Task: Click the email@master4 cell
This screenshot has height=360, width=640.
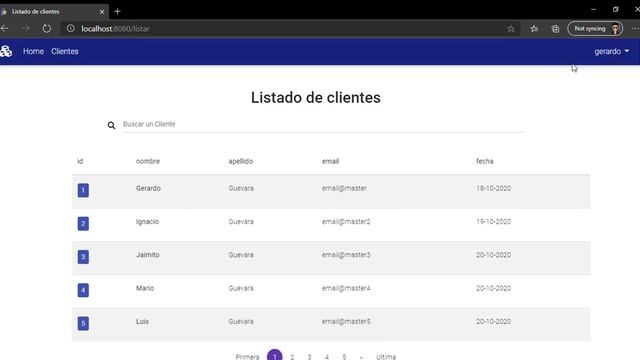Action: click(346, 288)
